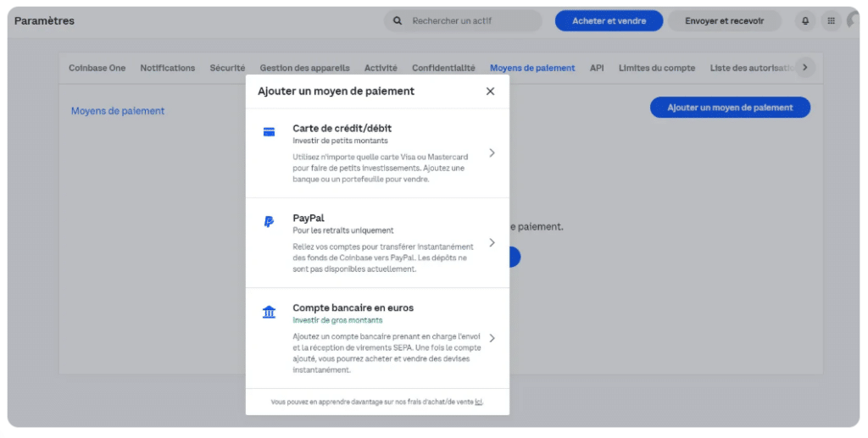
Task: Focus the Rechercher un actif search field
Action: pos(464,21)
